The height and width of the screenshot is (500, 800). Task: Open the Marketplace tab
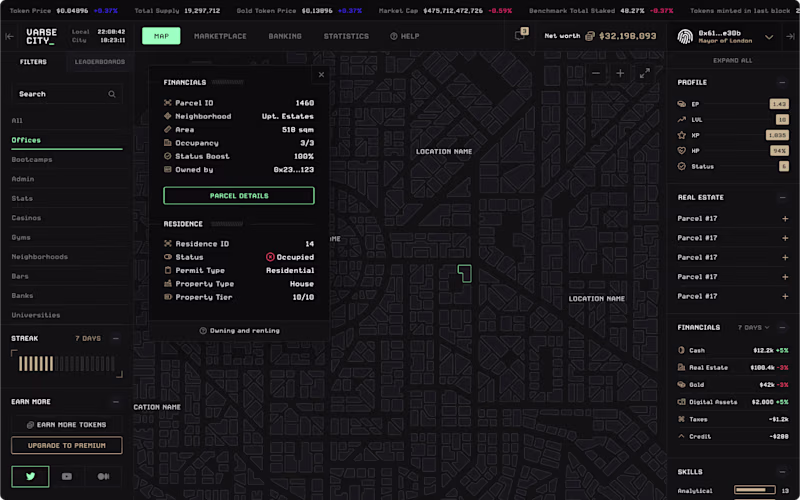coord(220,36)
